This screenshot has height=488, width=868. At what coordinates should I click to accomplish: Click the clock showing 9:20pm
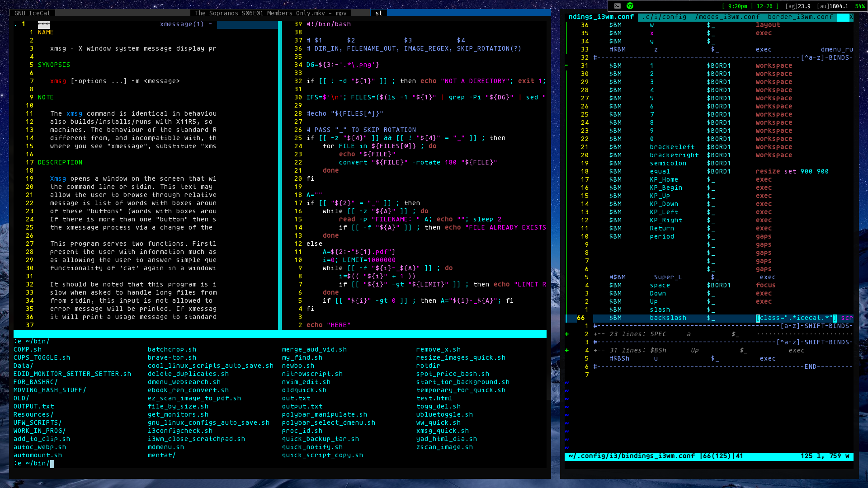coord(738,6)
